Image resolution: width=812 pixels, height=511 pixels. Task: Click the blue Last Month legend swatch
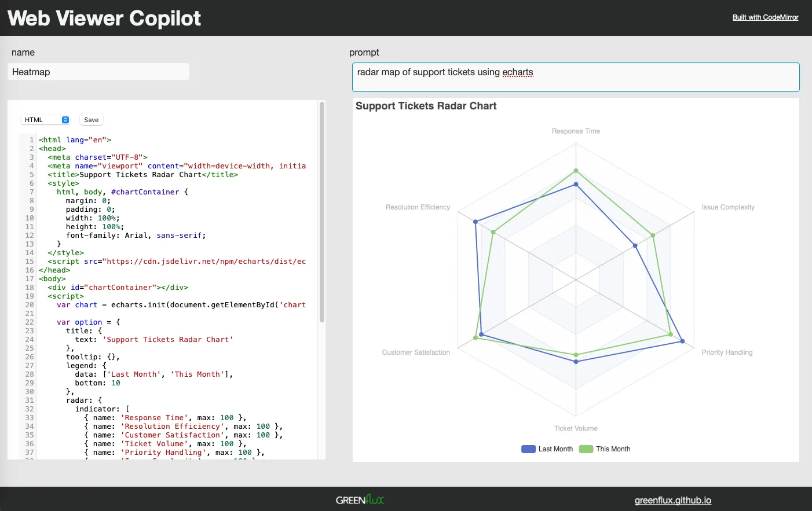pos(528,449)
